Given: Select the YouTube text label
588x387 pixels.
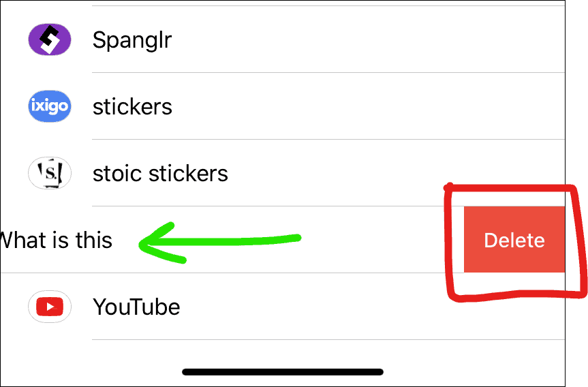Looking at the screenshot, I should pos(136,307).
